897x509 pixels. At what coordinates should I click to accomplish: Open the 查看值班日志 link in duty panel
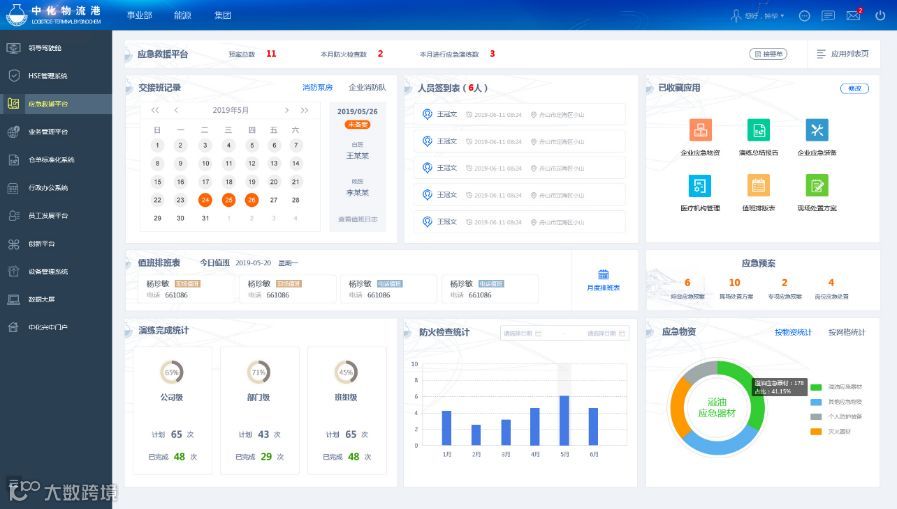tap(358, 219)
